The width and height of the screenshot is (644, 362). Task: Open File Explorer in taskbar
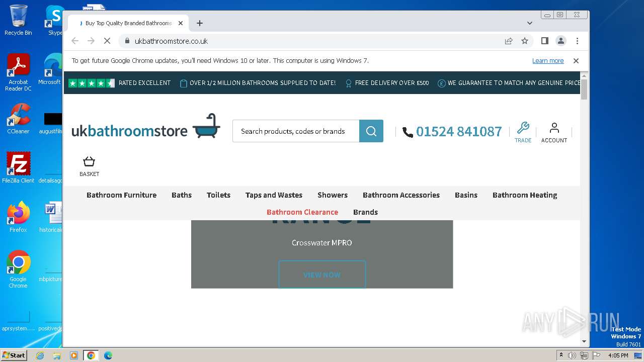pos(57,355)
